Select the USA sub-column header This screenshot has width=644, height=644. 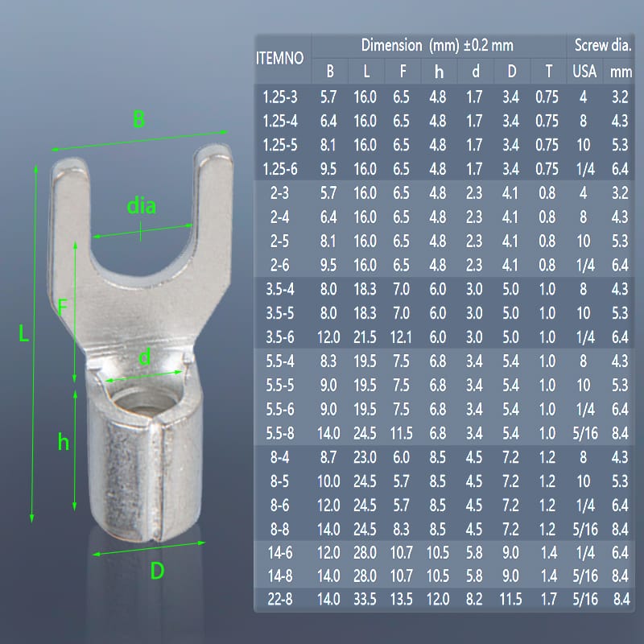[584, 72]
